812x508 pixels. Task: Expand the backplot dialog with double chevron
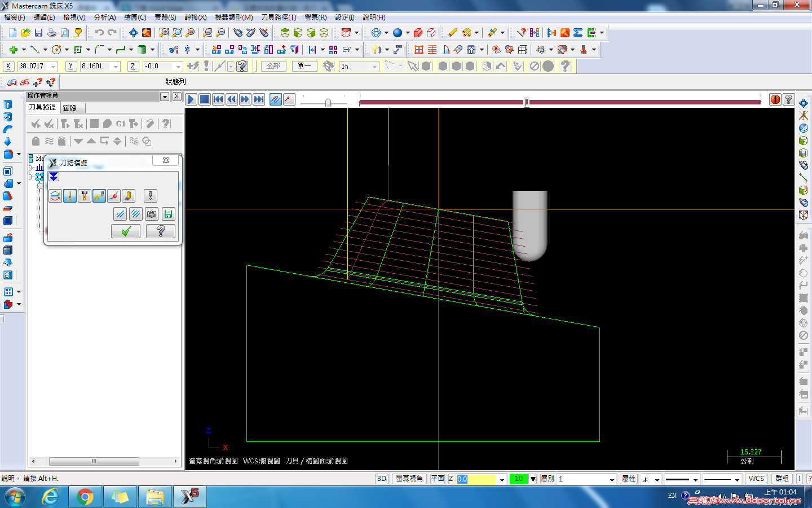(54, 177)
